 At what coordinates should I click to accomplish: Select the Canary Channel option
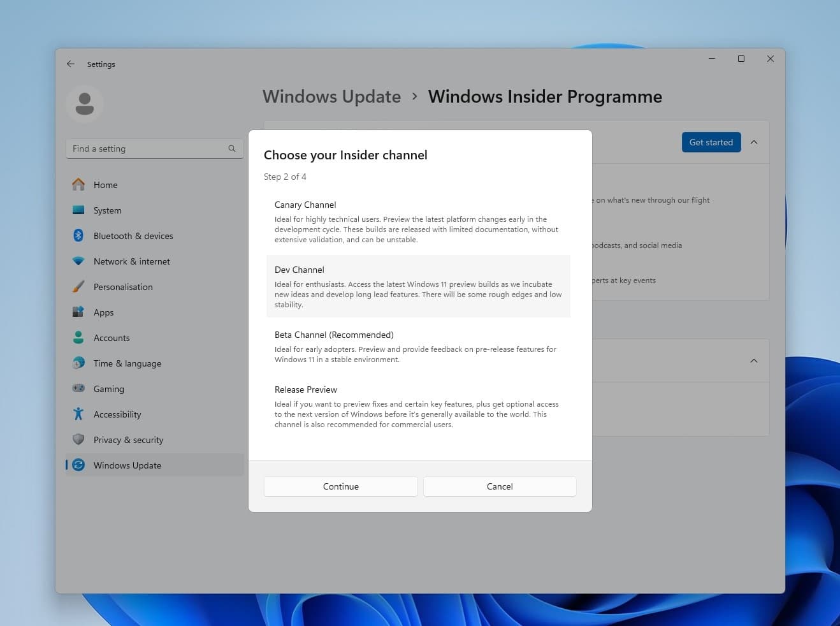pos(418,222)
